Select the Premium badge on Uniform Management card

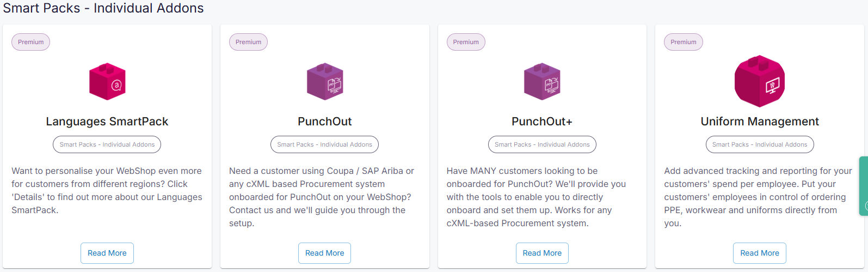pyautogui.click(x=684, y=42)
